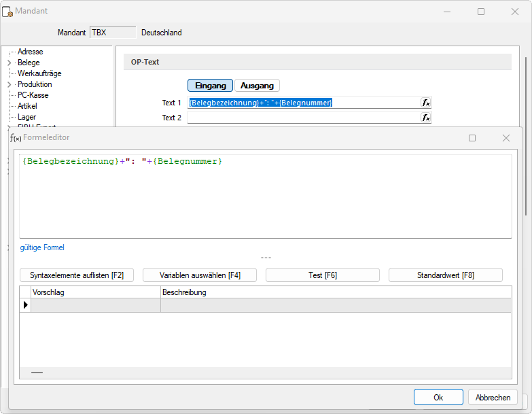Viewport: 532px width, 414px height.
Task: Select PC-Kasse in the tree
Action: [x=33, y=95]
